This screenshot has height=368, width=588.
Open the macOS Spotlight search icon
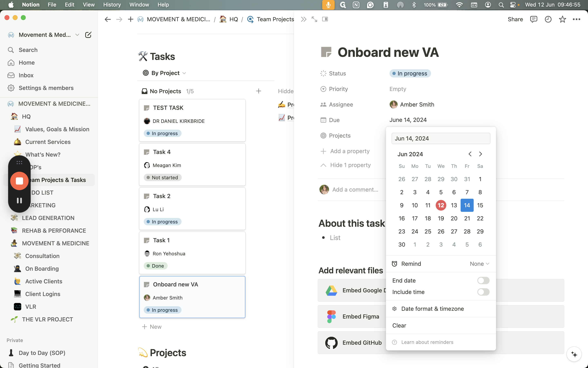coord(501,5)
